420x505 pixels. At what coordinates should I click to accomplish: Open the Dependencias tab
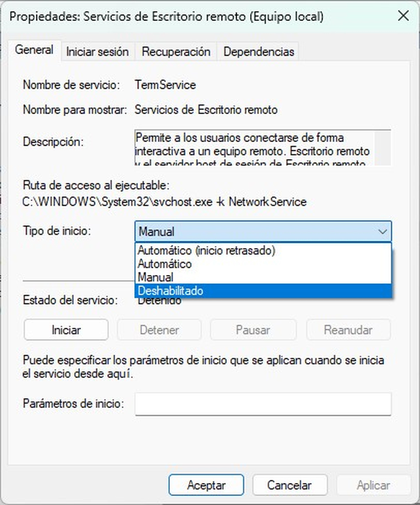pos(259,52)
